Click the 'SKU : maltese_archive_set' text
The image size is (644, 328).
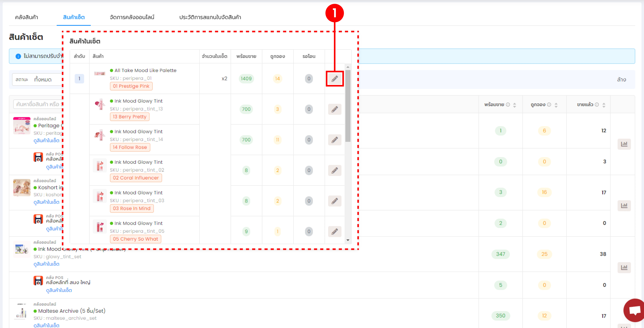(65, 318)
